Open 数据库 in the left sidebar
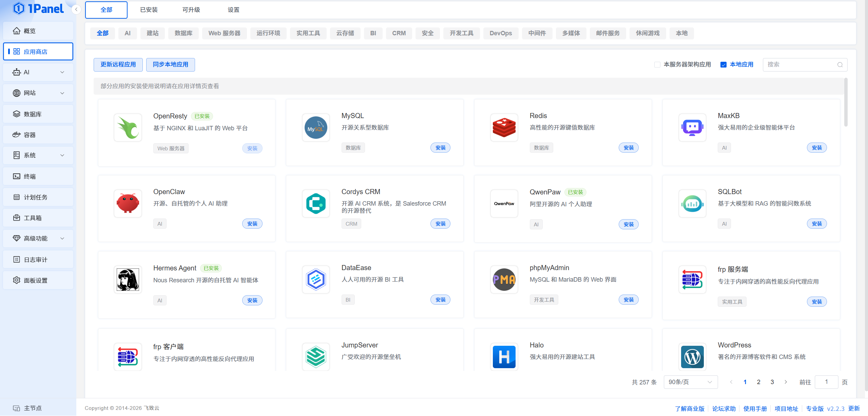The image size is (868, 416). click(x=38, y=114)
